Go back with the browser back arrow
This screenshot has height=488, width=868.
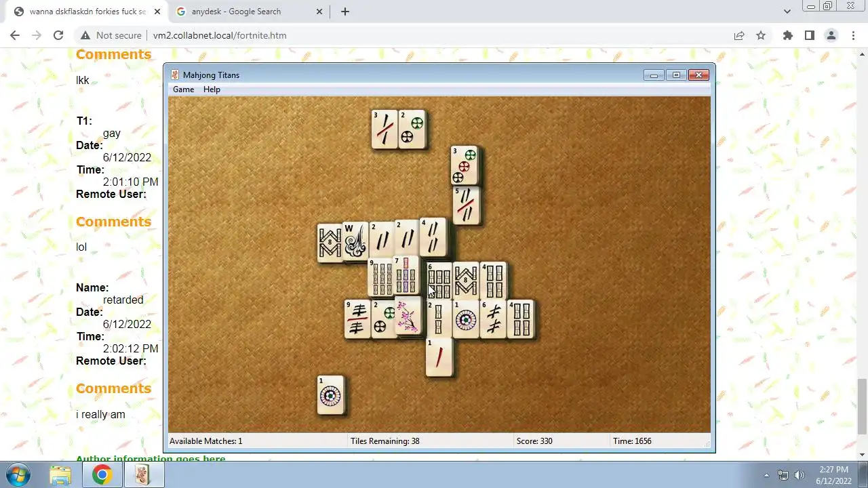click(15, 35)
